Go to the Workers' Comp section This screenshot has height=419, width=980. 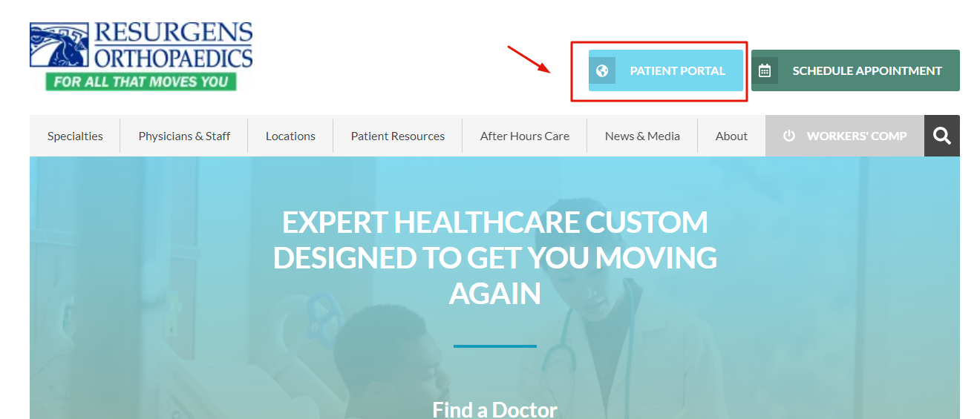(845, 136)
